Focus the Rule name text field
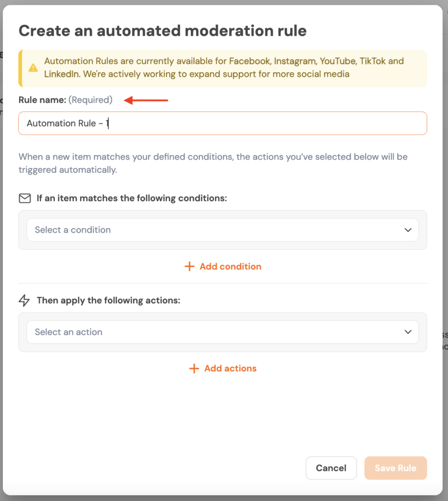448x501 pixels. click(222, 123)
